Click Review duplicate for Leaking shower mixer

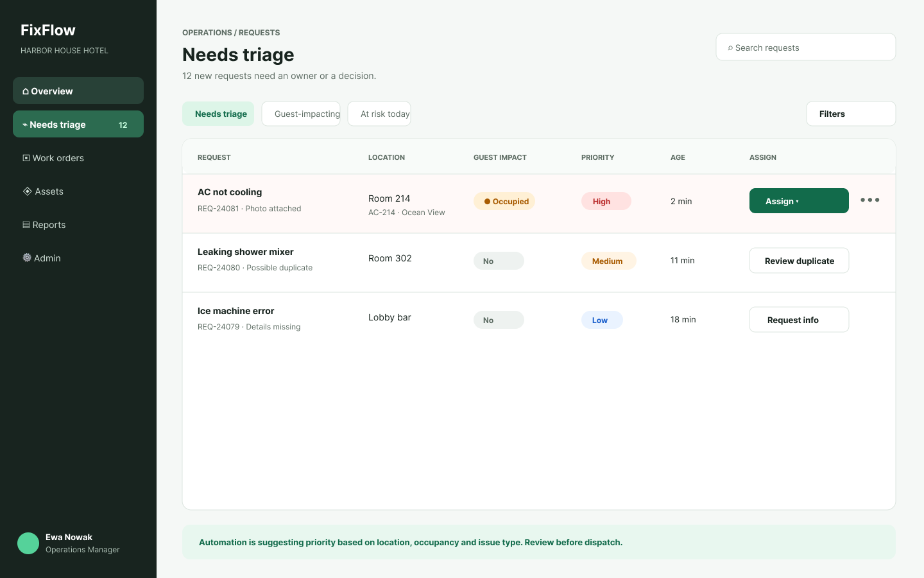coord(799,261)
